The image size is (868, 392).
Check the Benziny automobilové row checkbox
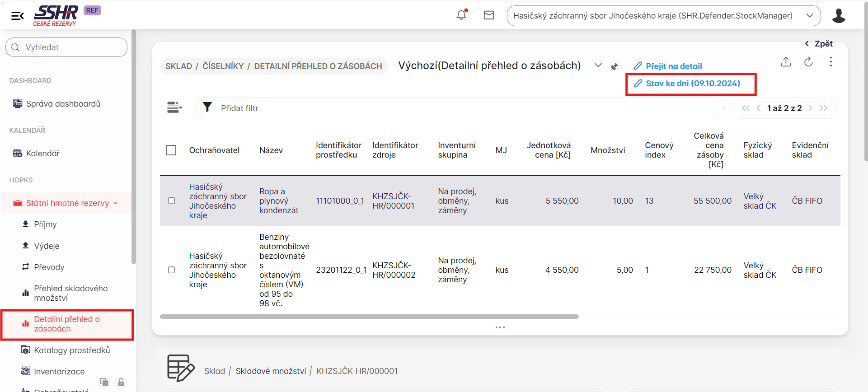(x=171, y=270)
